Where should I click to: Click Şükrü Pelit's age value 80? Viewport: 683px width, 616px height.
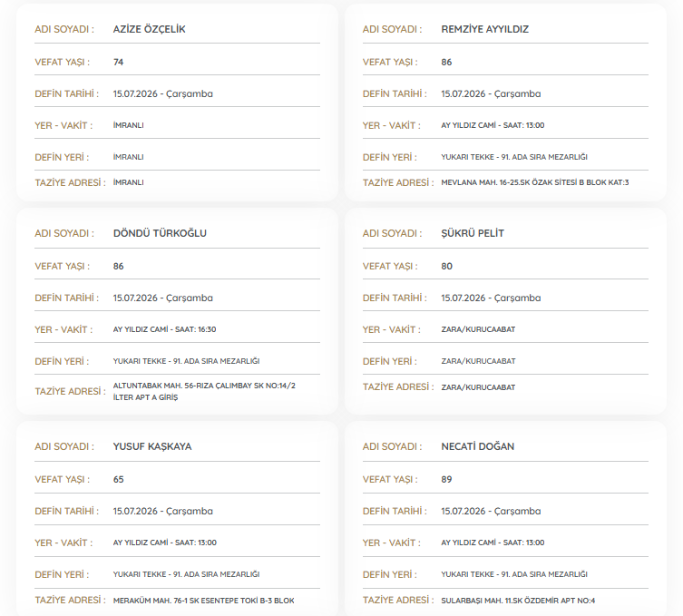(x=447, y=266)
